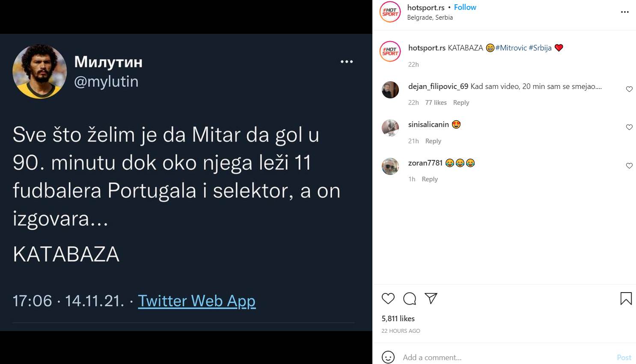Like zoran7781's comment heart

tap(629, 166)
